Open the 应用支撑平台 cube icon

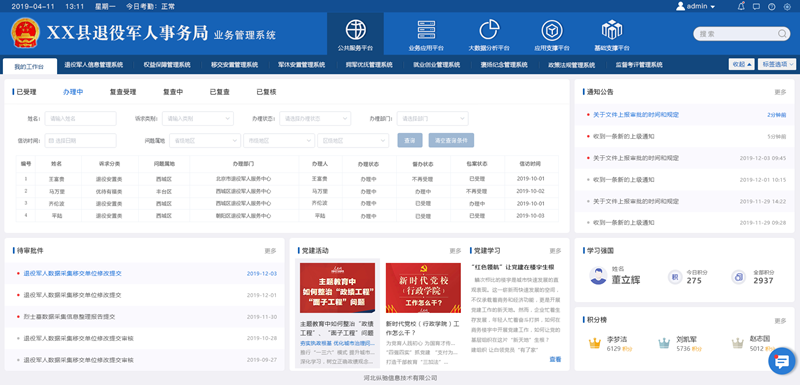click(552, 30)
